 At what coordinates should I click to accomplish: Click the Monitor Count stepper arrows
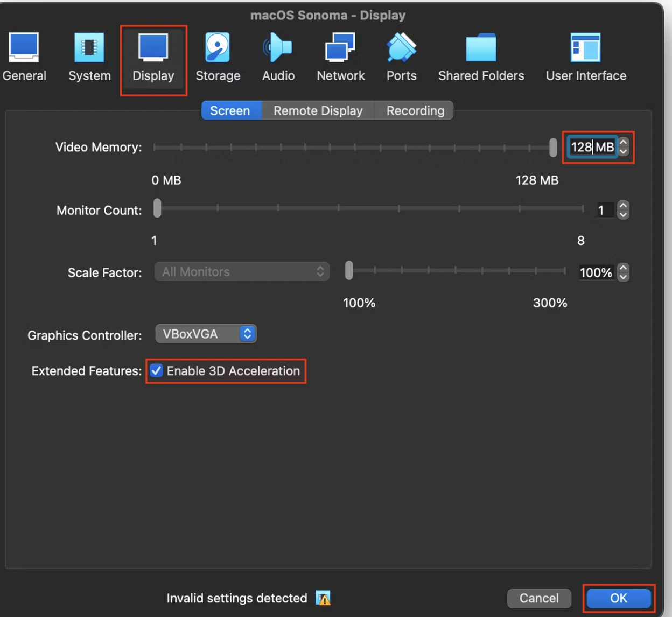[624, 209]
